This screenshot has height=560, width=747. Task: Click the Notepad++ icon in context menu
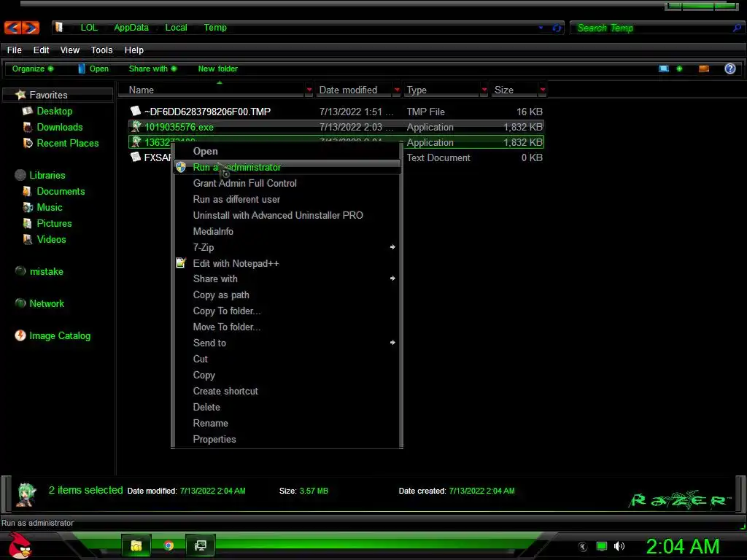coord(181,262)
